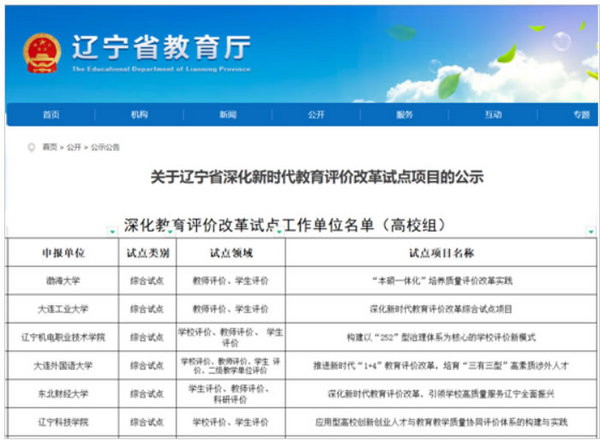Click the location pin icon before breadcrumb
The width and height of the screenshot is (600, 440).
(x=31, y=147)
